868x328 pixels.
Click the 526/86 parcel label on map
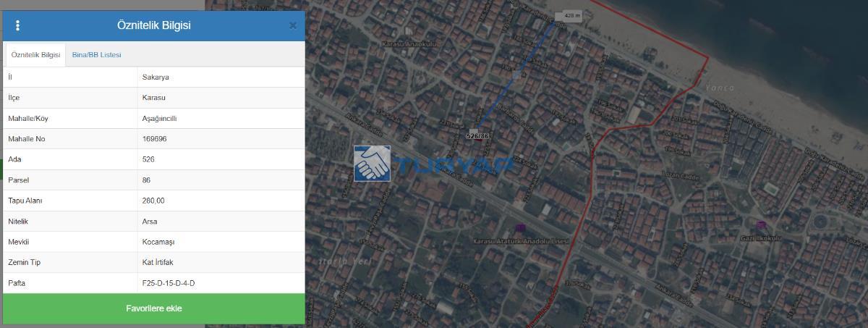tap(477, 135)
